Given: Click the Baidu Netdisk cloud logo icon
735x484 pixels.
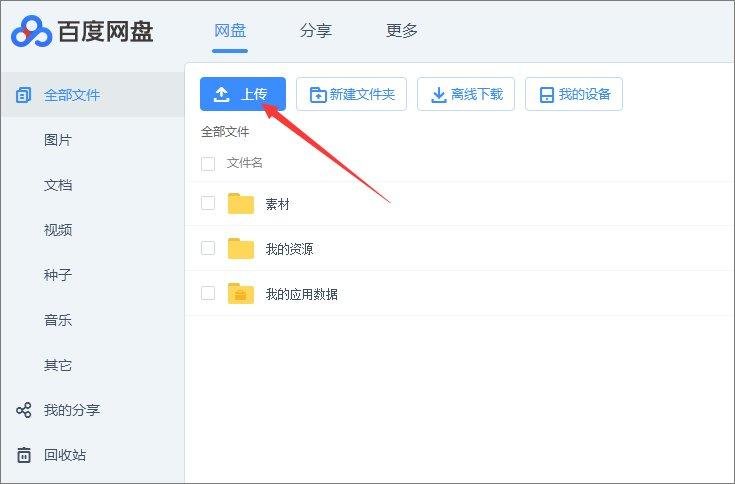Looking at the screenshot, I should 30,32.
